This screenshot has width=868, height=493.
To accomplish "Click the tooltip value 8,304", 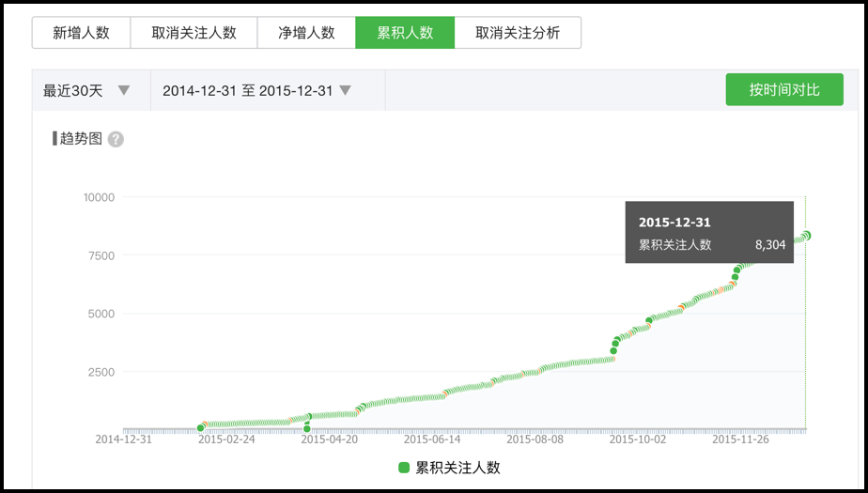I will tap(770, 244).
